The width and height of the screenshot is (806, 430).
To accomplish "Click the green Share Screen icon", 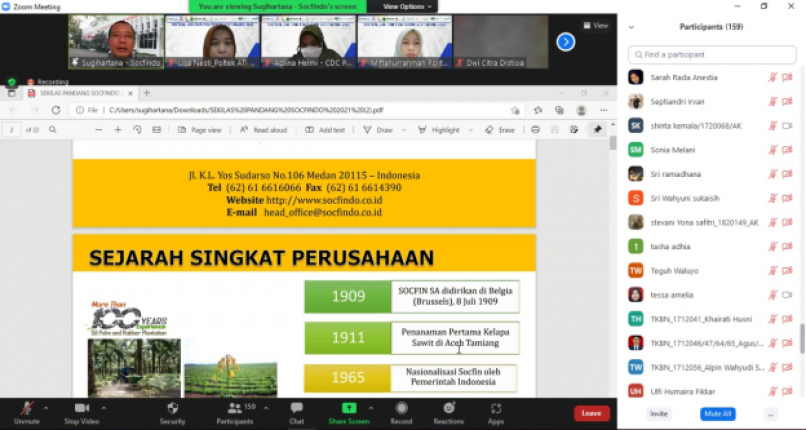I will (x=349, y=408).
